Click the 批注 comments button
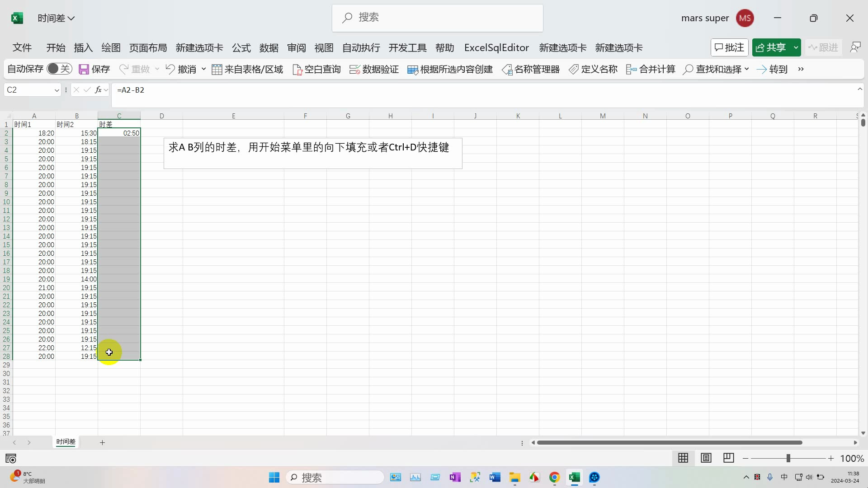The width and height of the screenshot is (868, 488). (729, 47)
